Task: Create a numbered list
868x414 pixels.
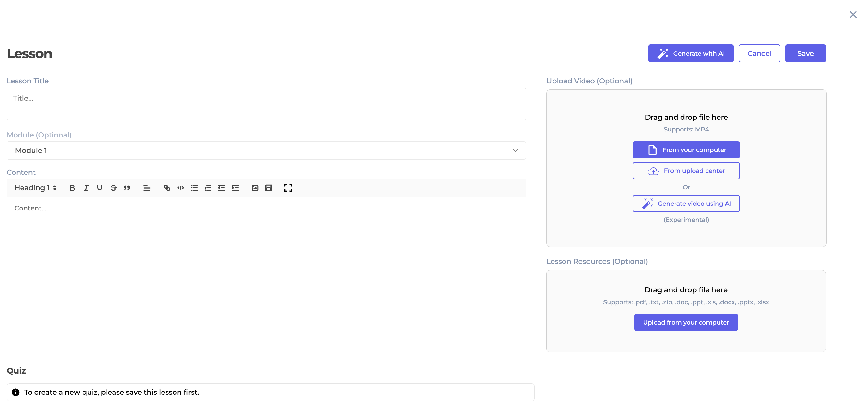Action: click(x=208, y=188)
